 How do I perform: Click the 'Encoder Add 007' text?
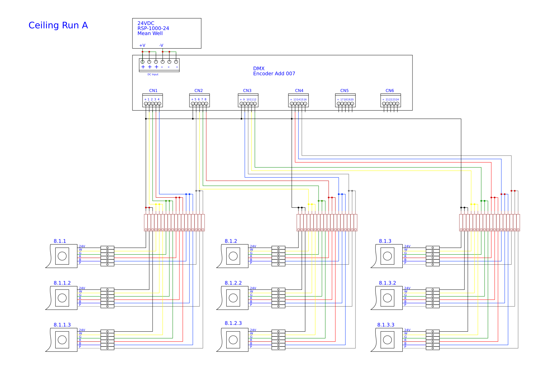(x=274, y=74)
